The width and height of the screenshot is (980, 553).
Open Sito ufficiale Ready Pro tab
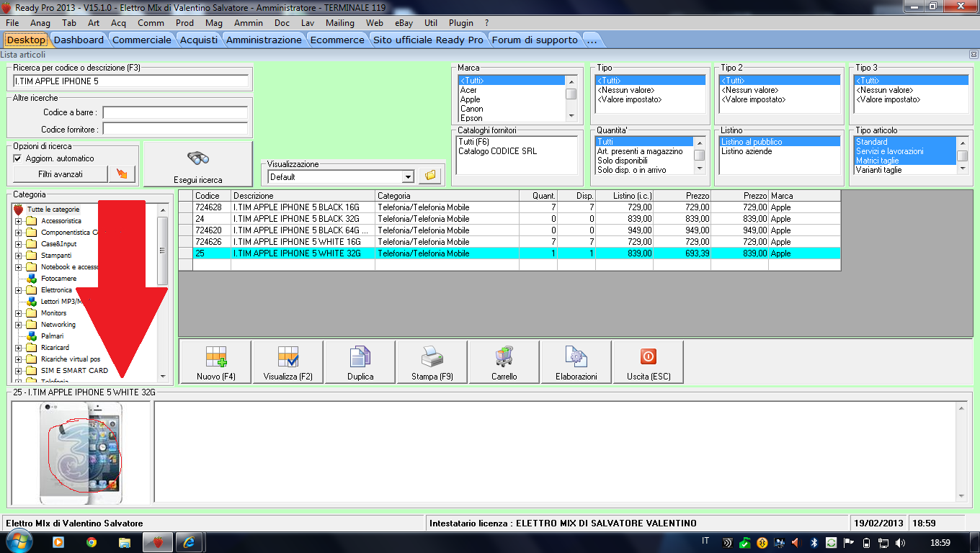click(428, 40)
